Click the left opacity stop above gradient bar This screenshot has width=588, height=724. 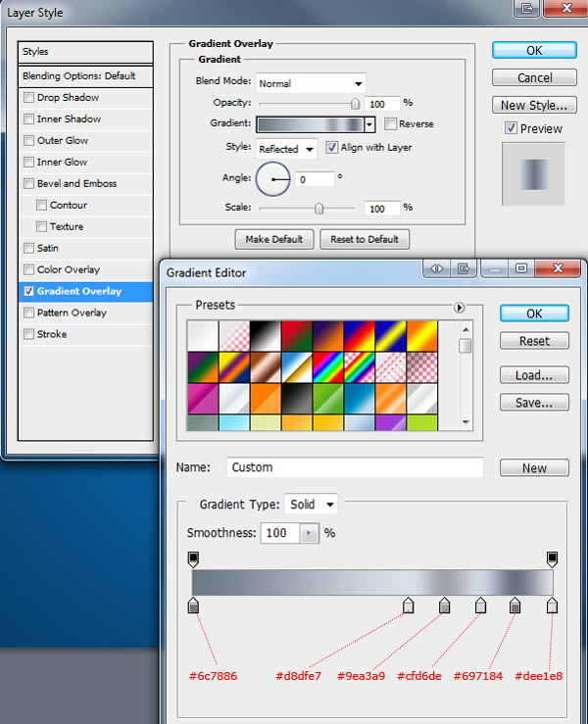click(x=193, y=559)
